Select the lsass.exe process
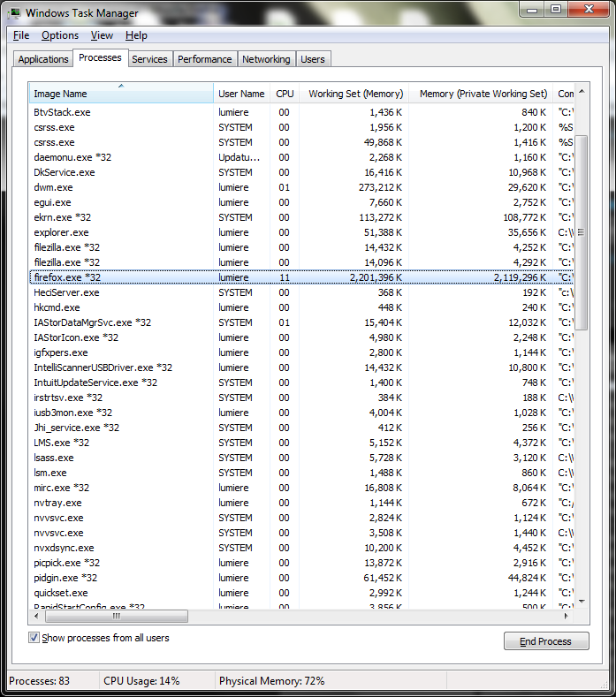This screenshot has height=697, width=616. point(301,458)
